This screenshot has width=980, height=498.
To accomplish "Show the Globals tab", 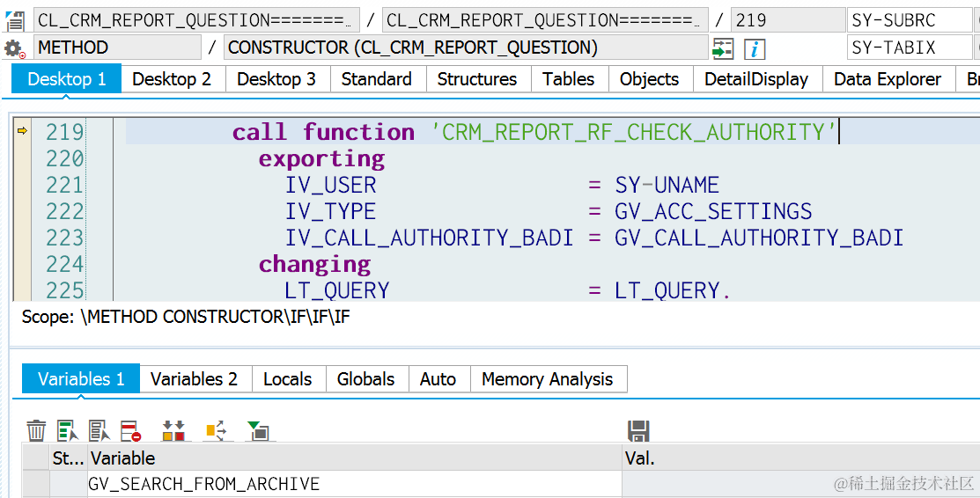I will 365,379.
